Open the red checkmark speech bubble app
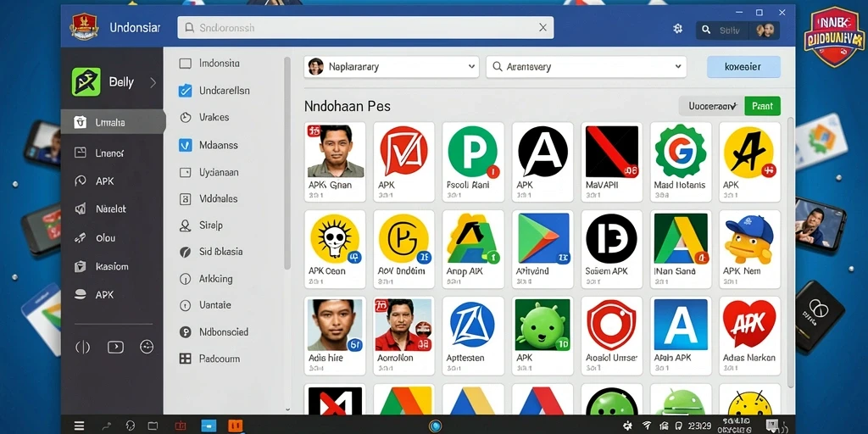 [x=403, y=162]
